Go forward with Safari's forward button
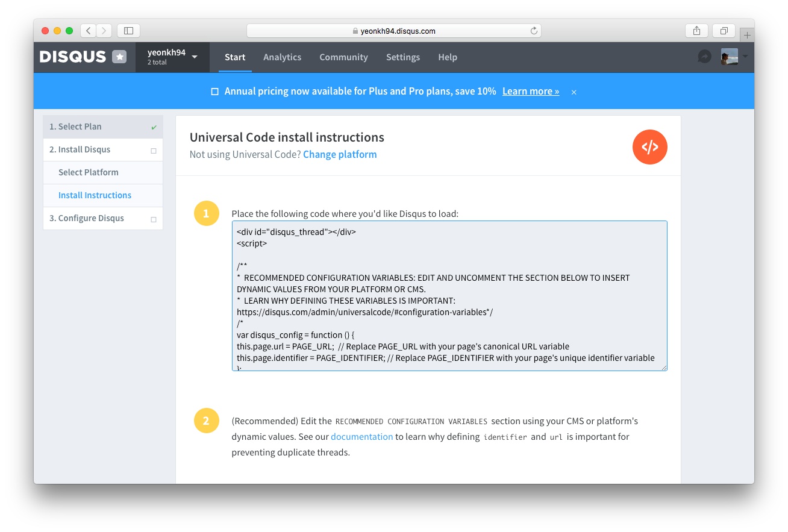 104,30
